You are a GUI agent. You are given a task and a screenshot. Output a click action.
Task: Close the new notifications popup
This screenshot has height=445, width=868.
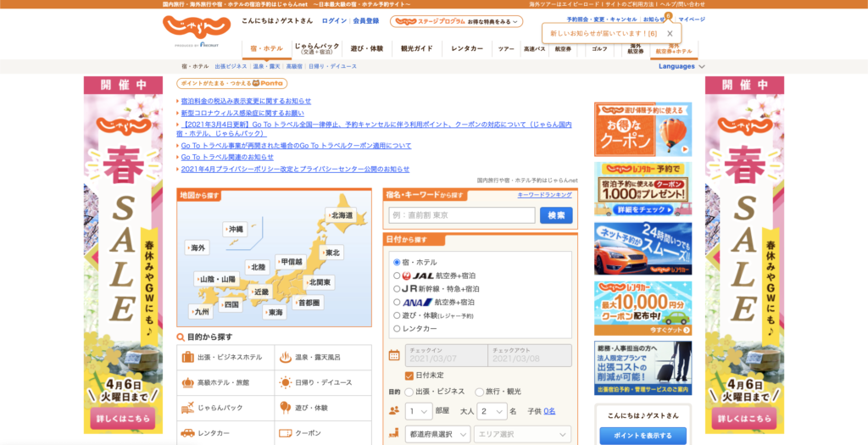670,34
